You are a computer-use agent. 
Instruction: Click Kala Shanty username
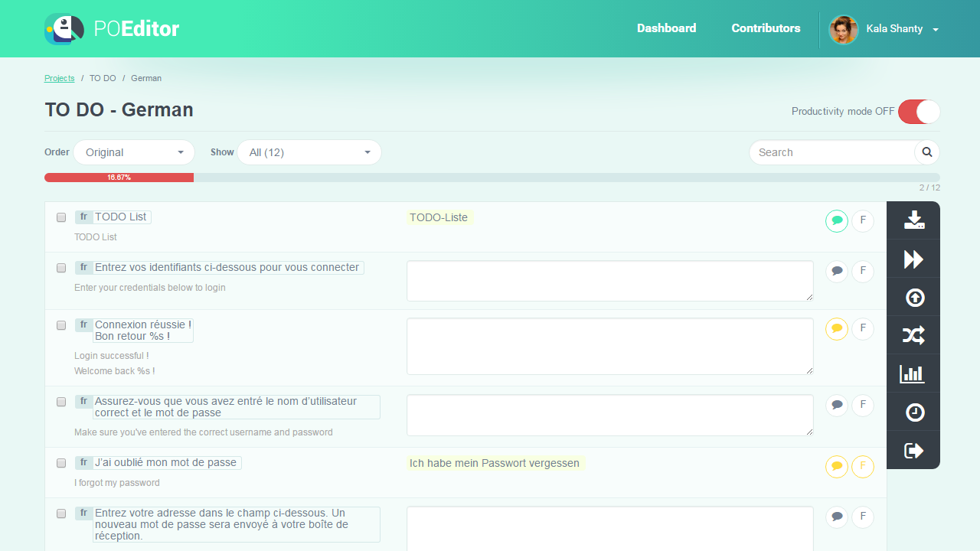[x=894, y=29]
